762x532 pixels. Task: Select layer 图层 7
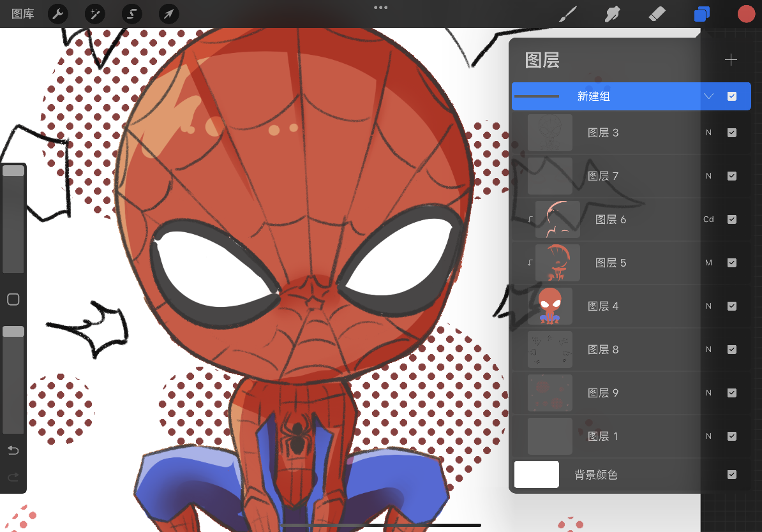(x=631, y=176)
